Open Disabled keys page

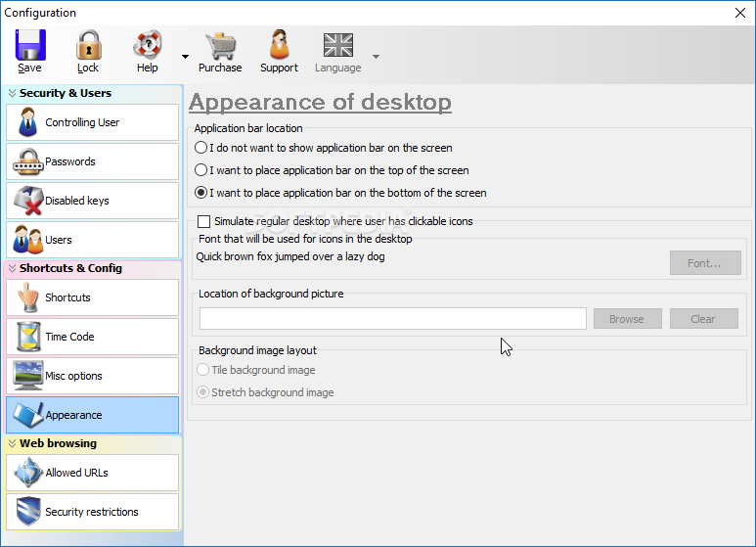coord(93,201)
